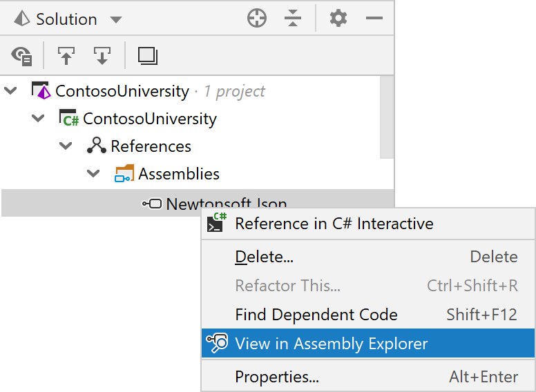This screenshot has height=392, width=536.
Task: Collapse the ContosoUniversity C# project chevron
Action: [37, 118]
